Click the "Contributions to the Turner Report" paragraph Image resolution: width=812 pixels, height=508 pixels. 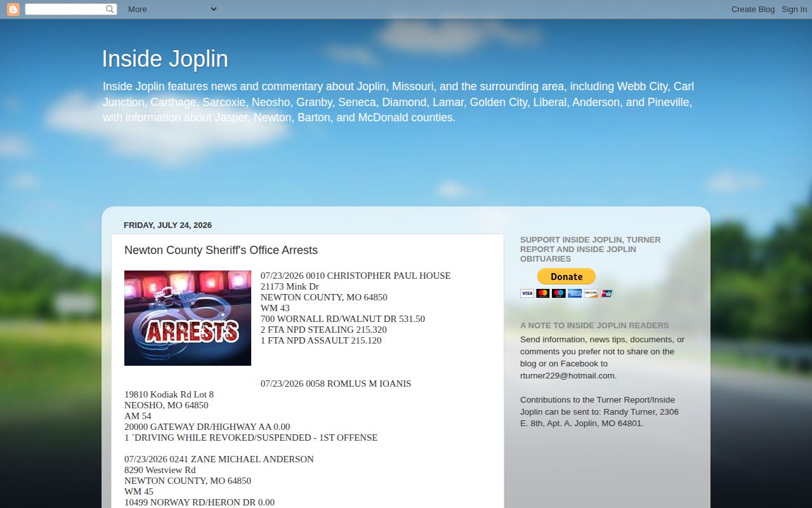coord(599,411)
